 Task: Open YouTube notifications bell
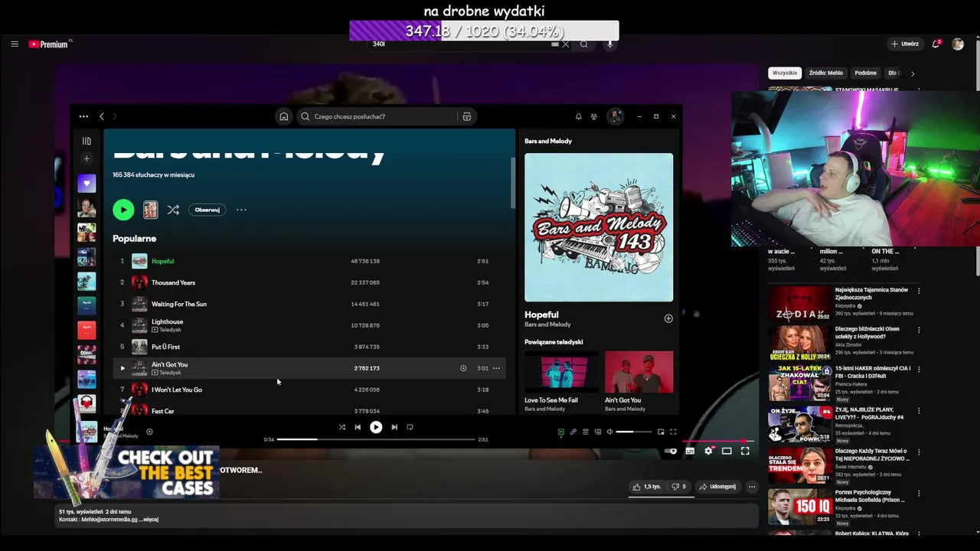(936, 44)
